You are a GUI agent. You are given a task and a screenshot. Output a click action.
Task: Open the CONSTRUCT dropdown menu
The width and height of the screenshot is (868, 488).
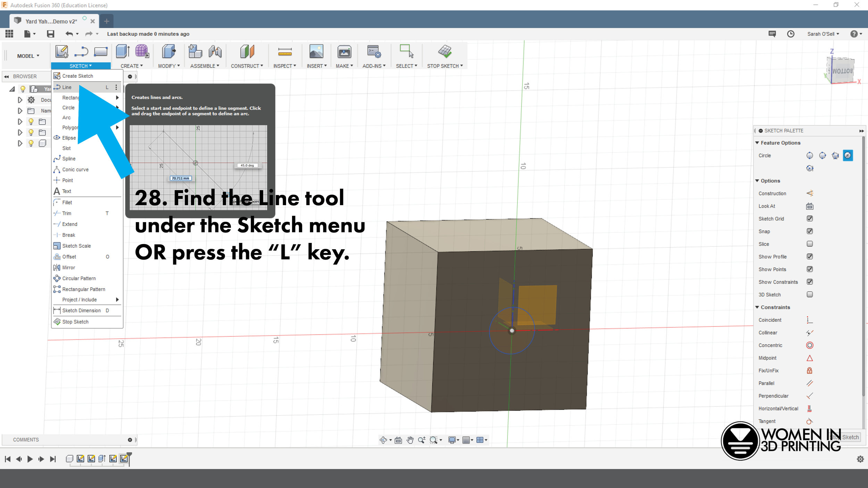tap(247, 66)
